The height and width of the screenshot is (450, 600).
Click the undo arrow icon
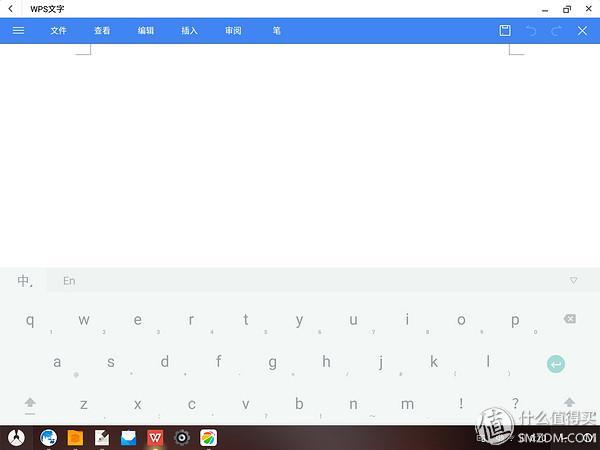tap(531, 31)
